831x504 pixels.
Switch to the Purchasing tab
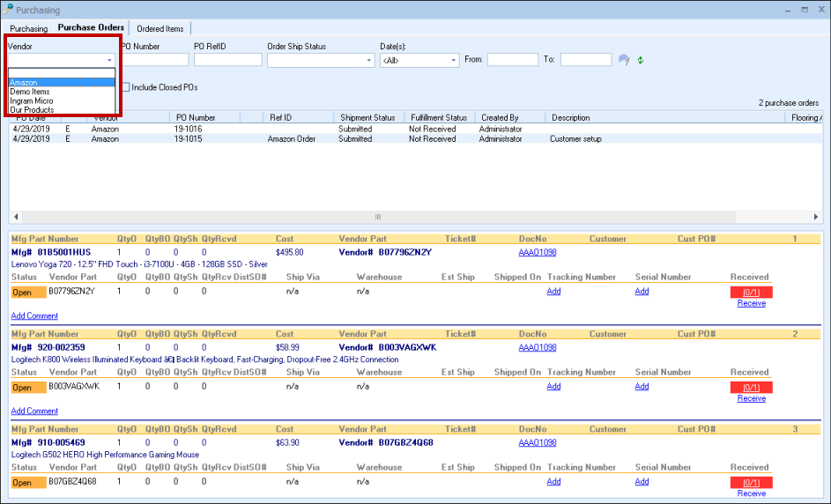coord(29,28)
